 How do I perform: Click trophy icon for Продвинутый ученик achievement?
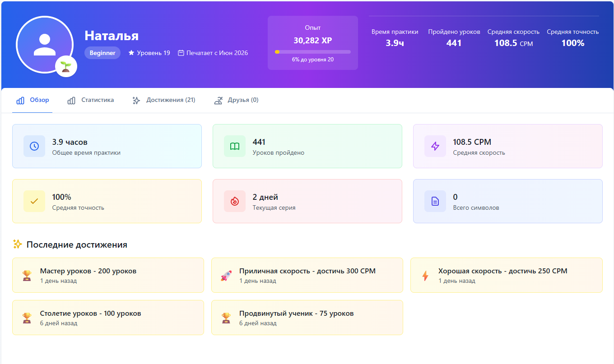point(226,318)
